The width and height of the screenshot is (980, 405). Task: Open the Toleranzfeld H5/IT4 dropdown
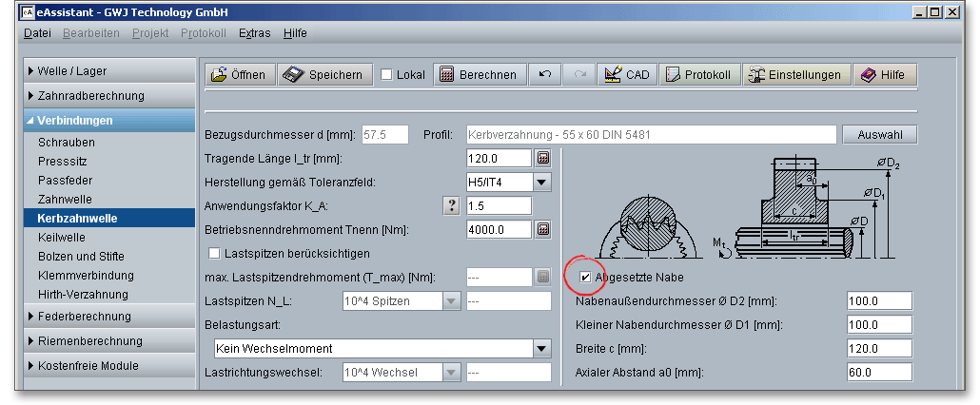point(541,182)
